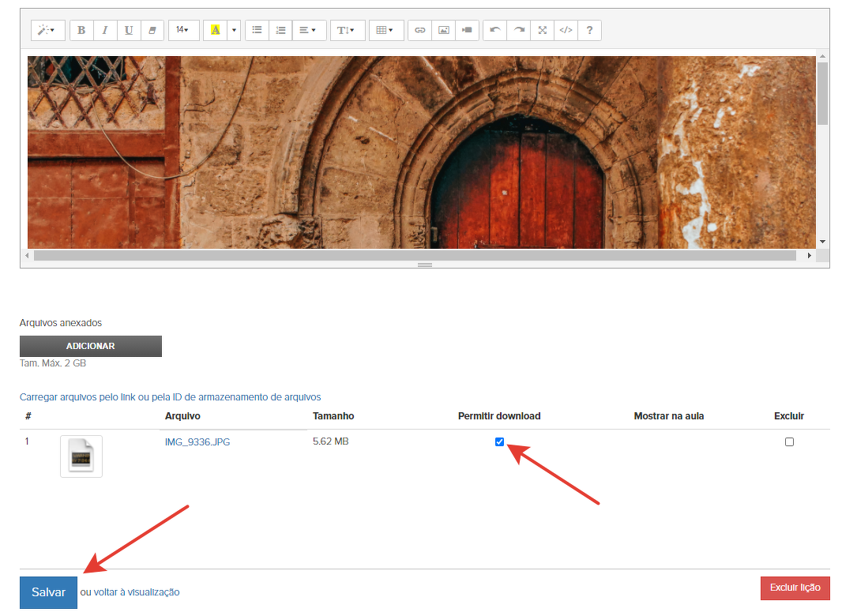Toggle bold formatting in the editor
Image resolution: width=842 pixels, height=616 pixels.
[81, 30]
